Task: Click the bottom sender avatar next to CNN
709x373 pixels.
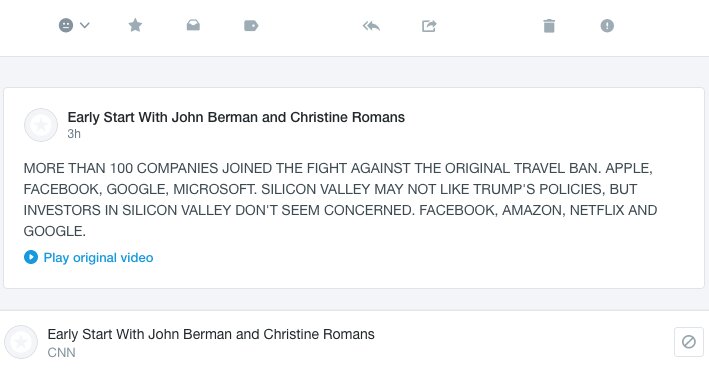Action: tap(21, 342)
